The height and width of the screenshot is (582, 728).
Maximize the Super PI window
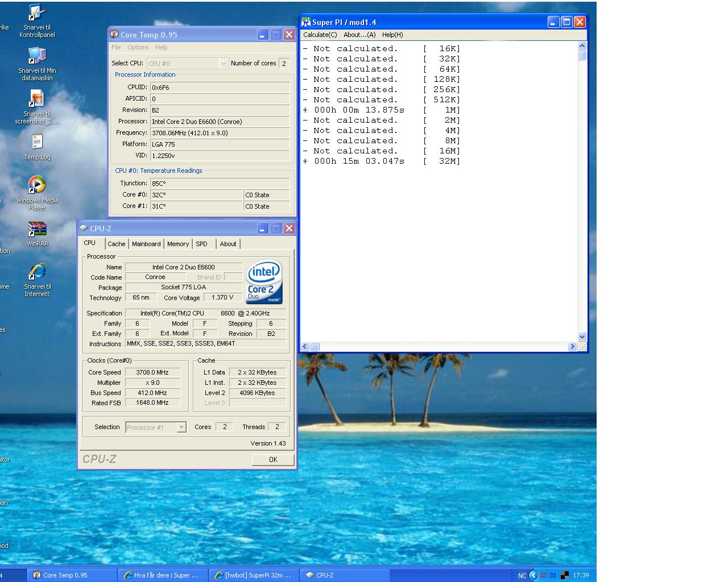coord(566,22)
